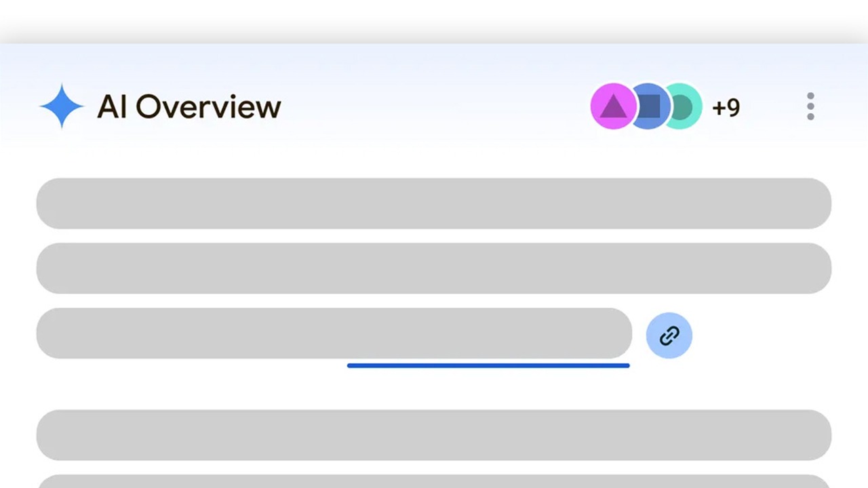
Task: Select the second gray placeholder text line
Action: [434, 268]
